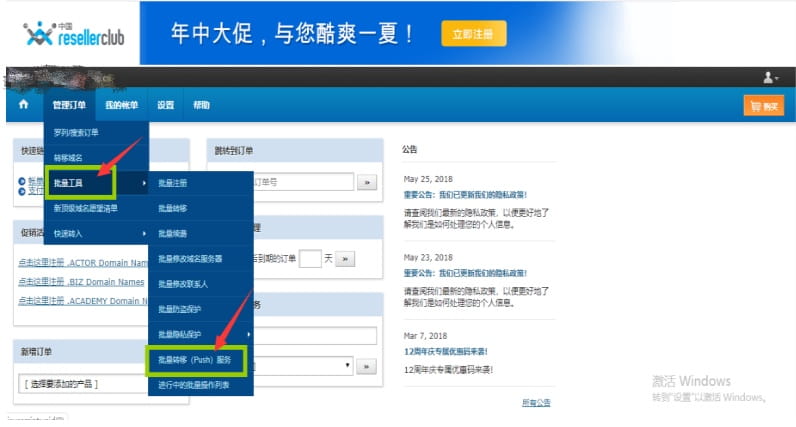The image size is (796, 427).
Task: Click the go arrow beside order number field
Action: point(367,182)
